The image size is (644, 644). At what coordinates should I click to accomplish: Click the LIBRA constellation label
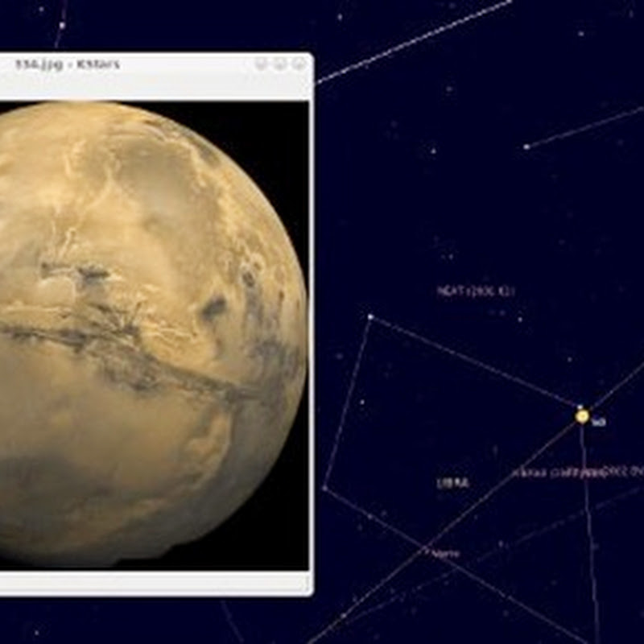(452, 483)
